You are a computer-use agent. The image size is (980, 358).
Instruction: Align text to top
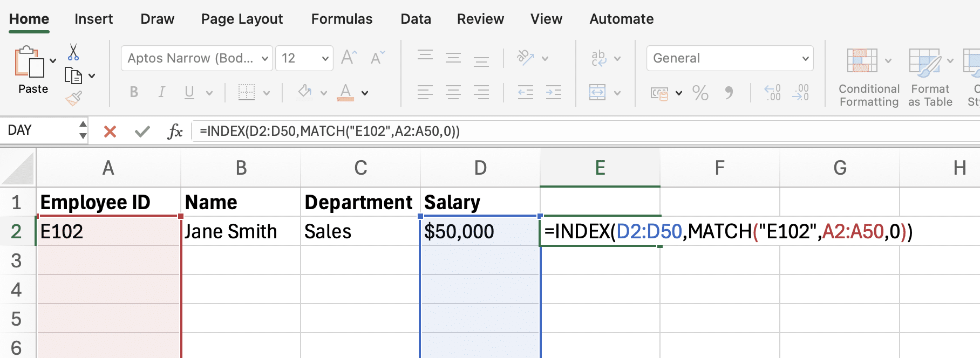point(425,56)
